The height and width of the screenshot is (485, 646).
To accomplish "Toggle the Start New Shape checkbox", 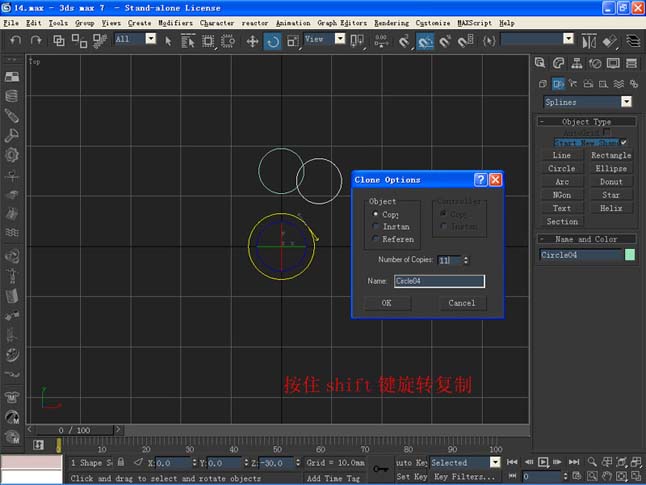I will (x=624, y=142).
